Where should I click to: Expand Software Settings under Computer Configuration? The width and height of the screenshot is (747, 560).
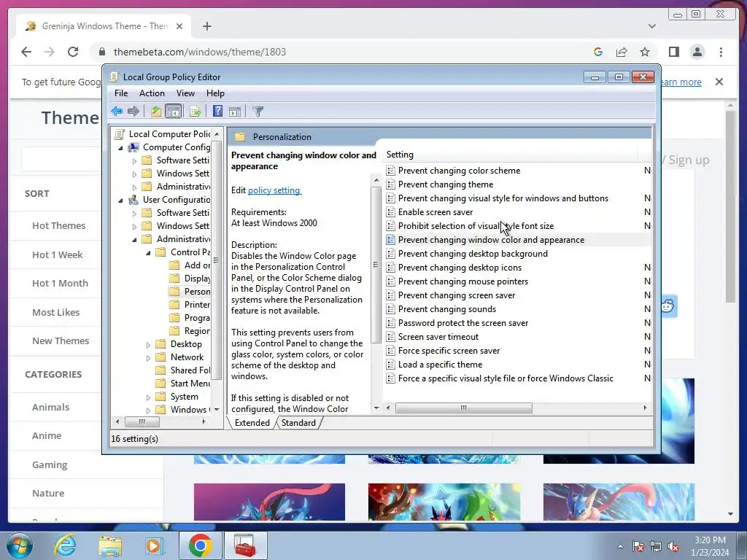coord(134,161)
